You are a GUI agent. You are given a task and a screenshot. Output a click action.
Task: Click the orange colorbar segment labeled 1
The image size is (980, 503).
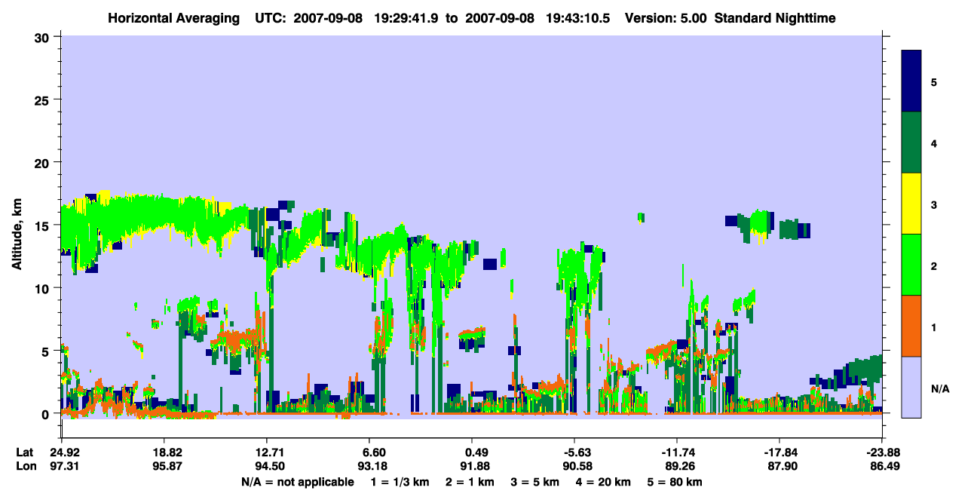911,326
